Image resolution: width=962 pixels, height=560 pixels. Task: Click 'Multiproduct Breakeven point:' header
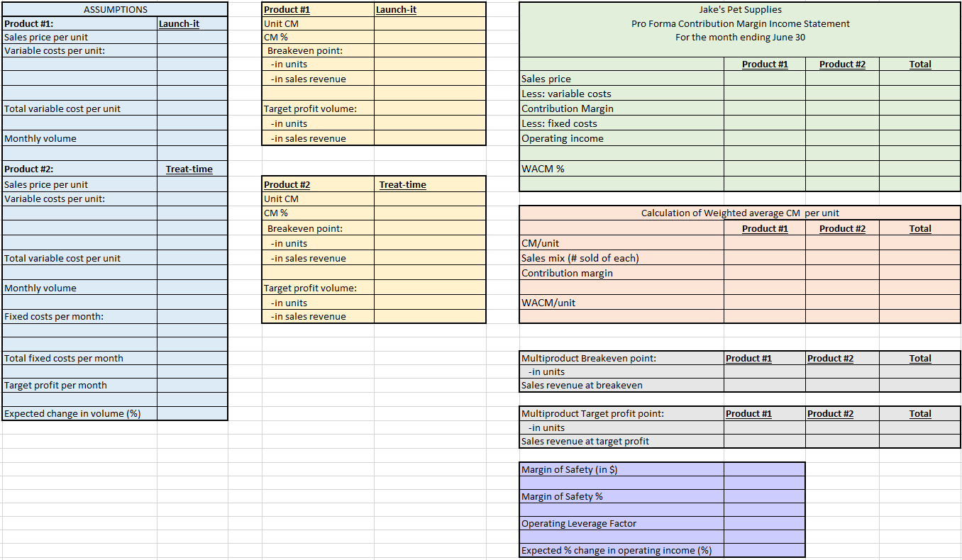(x=589, y=358)
